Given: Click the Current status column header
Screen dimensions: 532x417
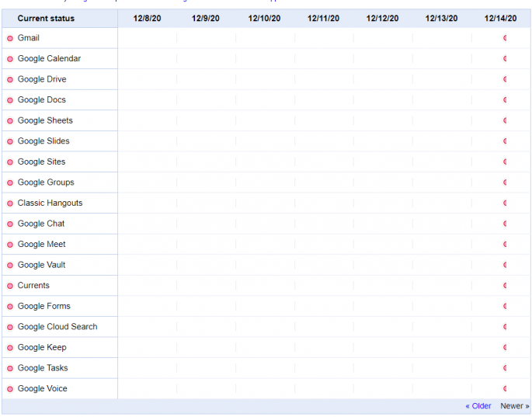Looking at the screenshot, I should point(46,18).
